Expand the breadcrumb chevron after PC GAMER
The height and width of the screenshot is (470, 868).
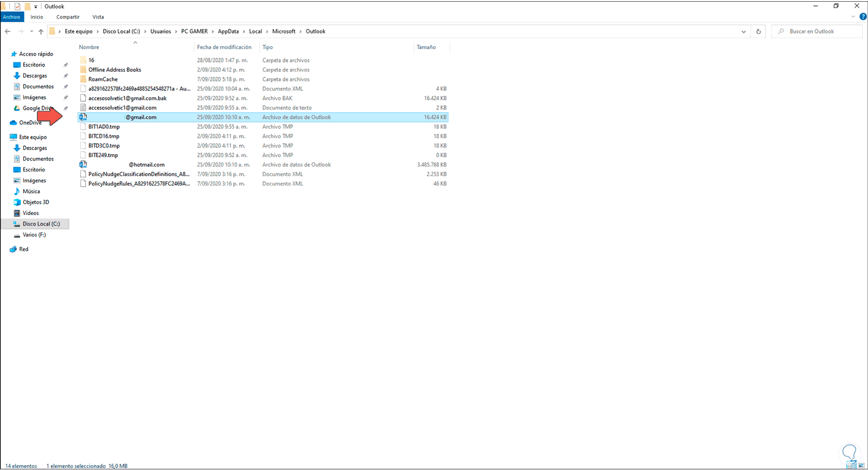pyautogui.click(x=213, y=31)
